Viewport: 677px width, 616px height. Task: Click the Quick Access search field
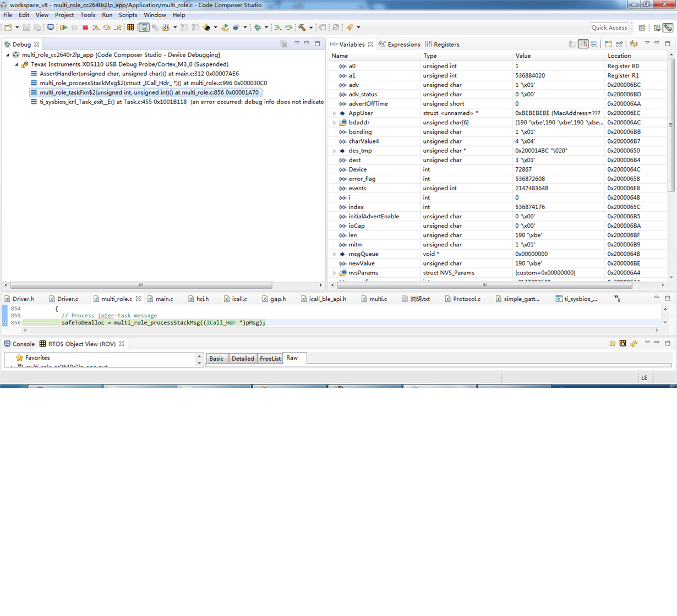click(609, 28)
